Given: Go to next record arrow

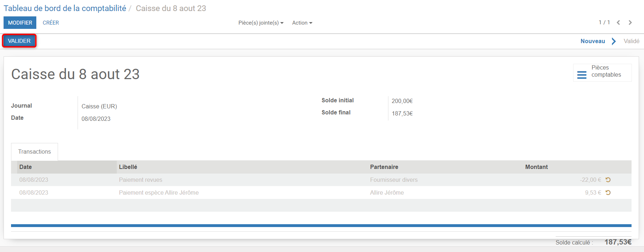Looking at the screenshot, I should pos(630,22).
